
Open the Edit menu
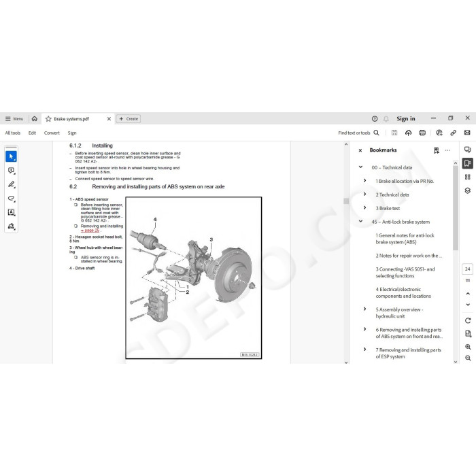32,133
